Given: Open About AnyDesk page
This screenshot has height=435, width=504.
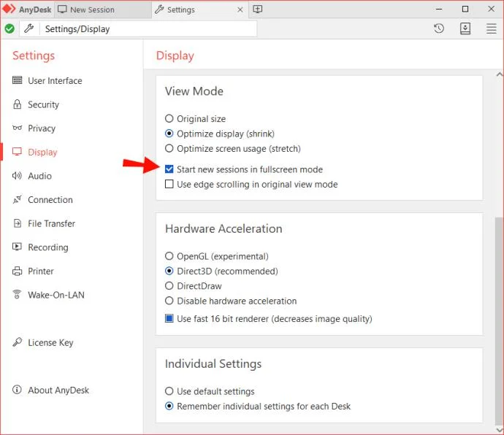Looking at the screenshot, I should pos(58,390).
